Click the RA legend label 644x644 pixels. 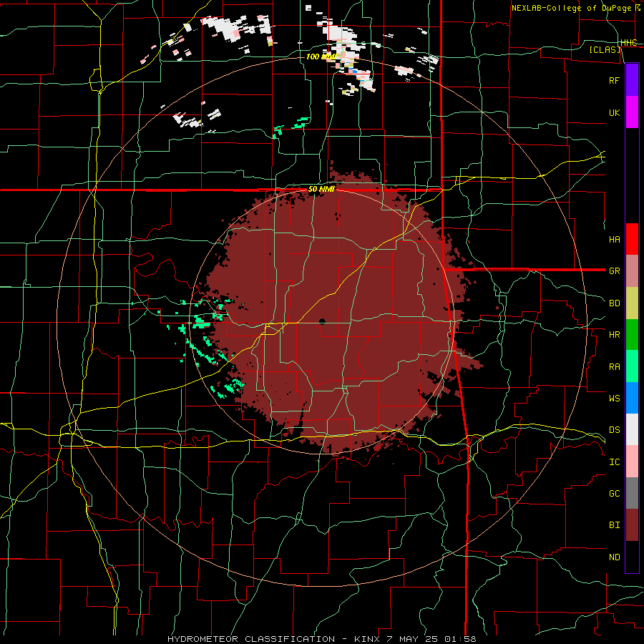point(614,367)
